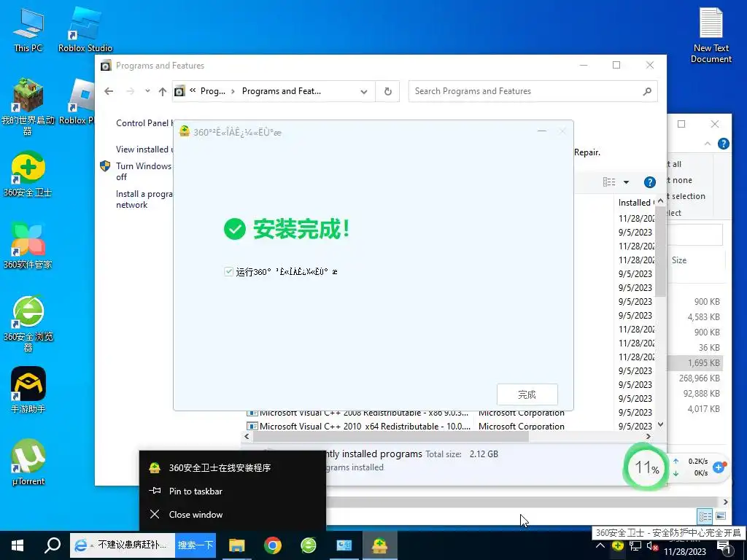This screenshot has height=560, width=747.
Task: Open the network tray icon
Action: [635, 545]
